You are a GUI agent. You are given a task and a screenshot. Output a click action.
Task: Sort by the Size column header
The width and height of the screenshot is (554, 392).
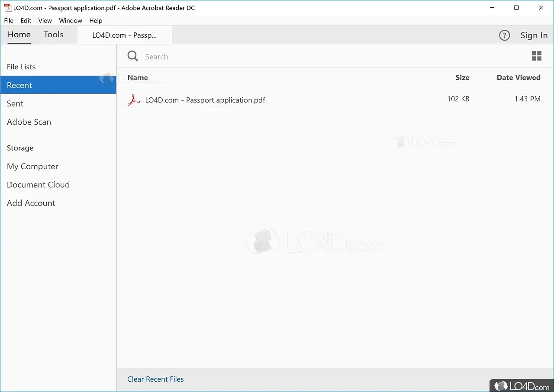[462, 77]
